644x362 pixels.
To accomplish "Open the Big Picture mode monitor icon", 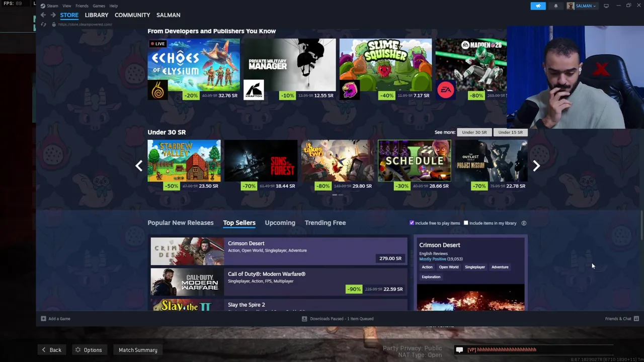I will coord(606,6).
